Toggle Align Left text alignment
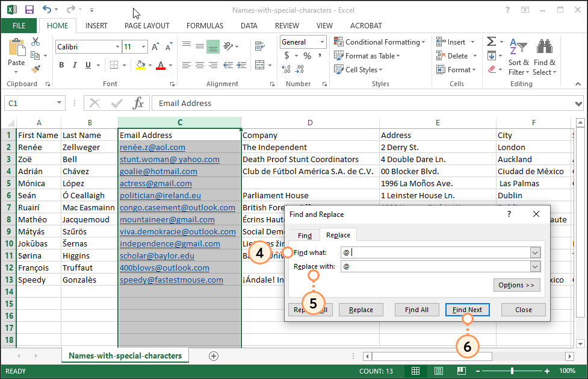Screen dimensions: 588x379 pos(186,65)
